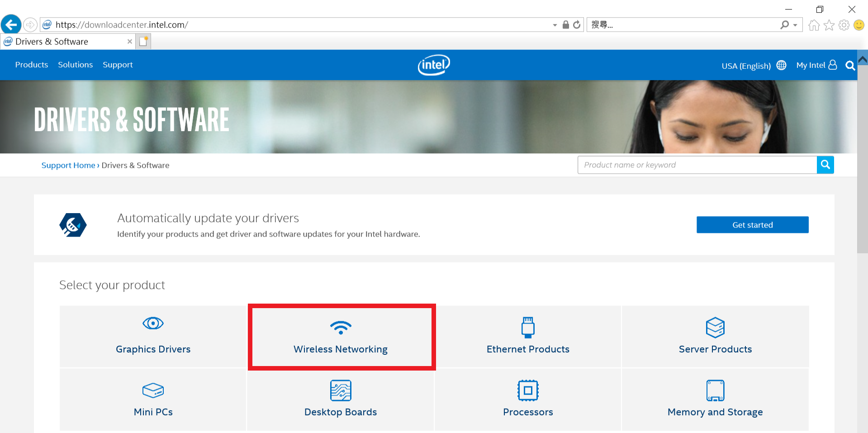Close the Drivers & Software tab
The height and width of the screenshot is (433, 868).
130,42
